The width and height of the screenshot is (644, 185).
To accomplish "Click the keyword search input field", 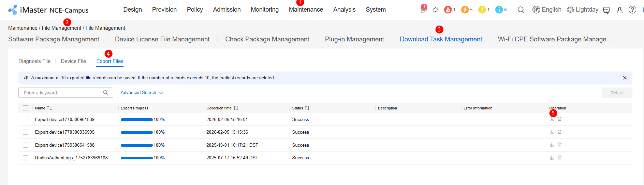I will (x=61, y=93).
